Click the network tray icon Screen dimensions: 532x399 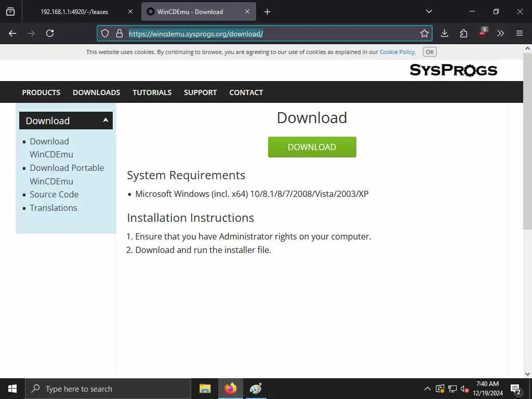click(453, 389)
